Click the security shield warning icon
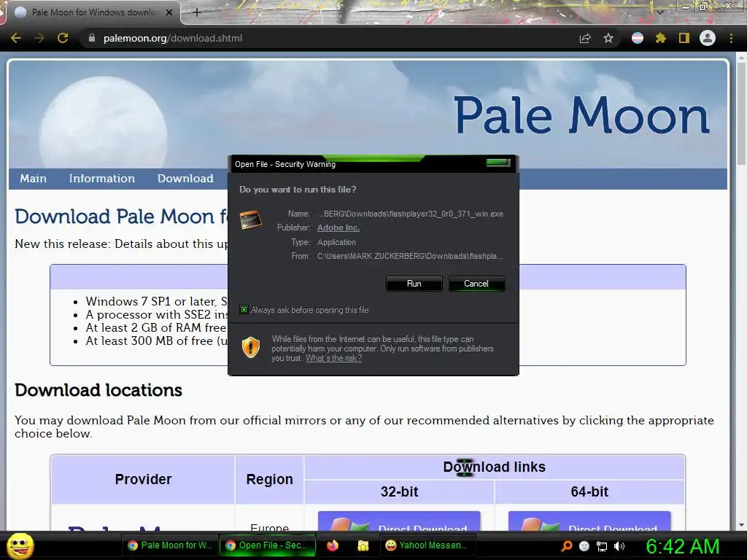This screenshot has height=560, width=747. pos(251,348)
